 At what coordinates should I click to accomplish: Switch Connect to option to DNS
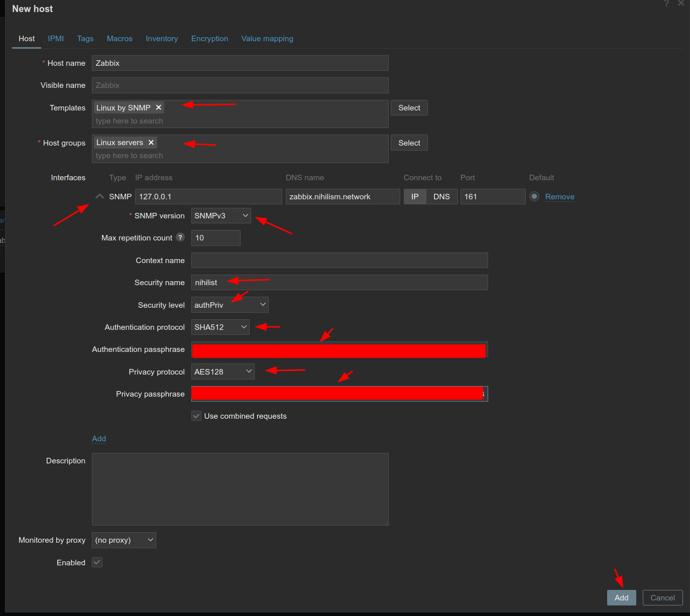pos(442,196)
